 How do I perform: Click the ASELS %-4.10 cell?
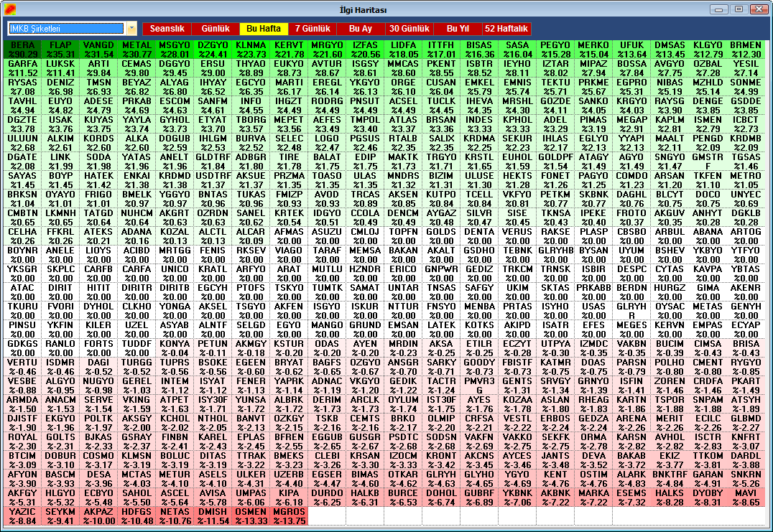coord(213,479)
